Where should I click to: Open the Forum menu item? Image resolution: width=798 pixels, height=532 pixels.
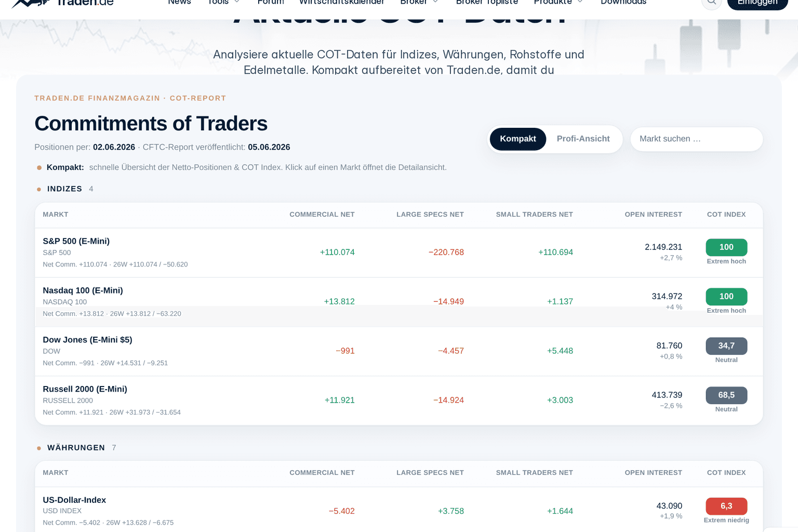point(271,2)
